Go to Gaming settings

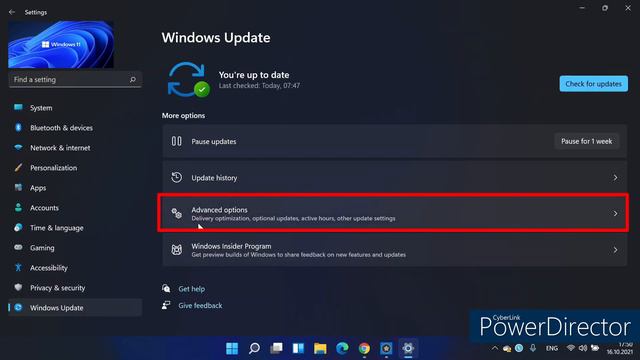pos(75,248)
